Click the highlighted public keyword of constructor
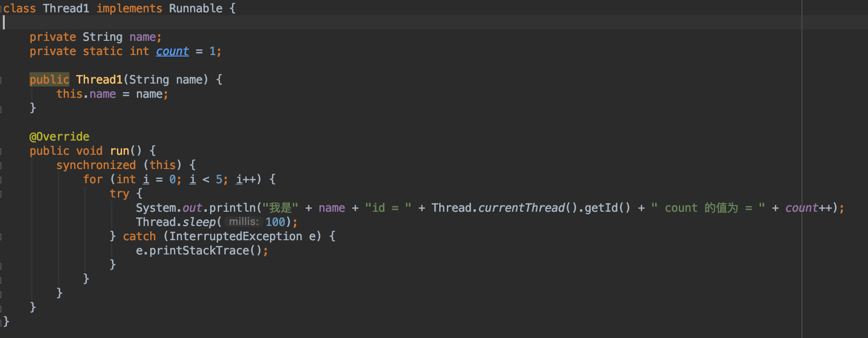Viewport: 868px width, 338px height. pyautogui.click(x=49, y=80)
